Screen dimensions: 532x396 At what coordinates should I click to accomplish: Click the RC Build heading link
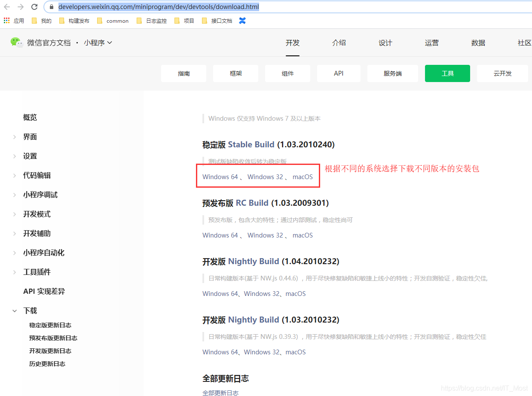coord(252,203)
